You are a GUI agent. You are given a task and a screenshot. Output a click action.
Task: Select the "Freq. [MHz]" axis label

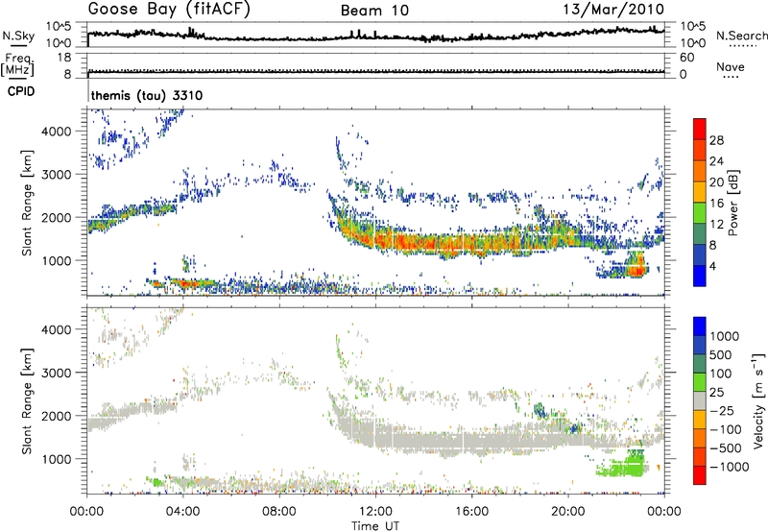(17, 64)
